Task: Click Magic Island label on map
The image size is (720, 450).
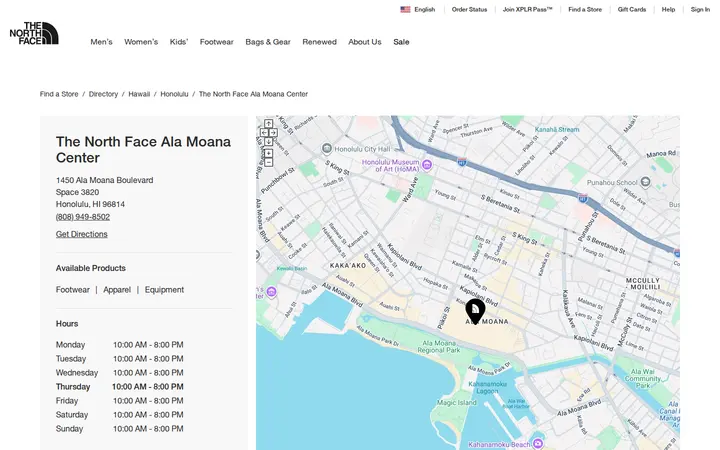Action: tap(456, 403)
